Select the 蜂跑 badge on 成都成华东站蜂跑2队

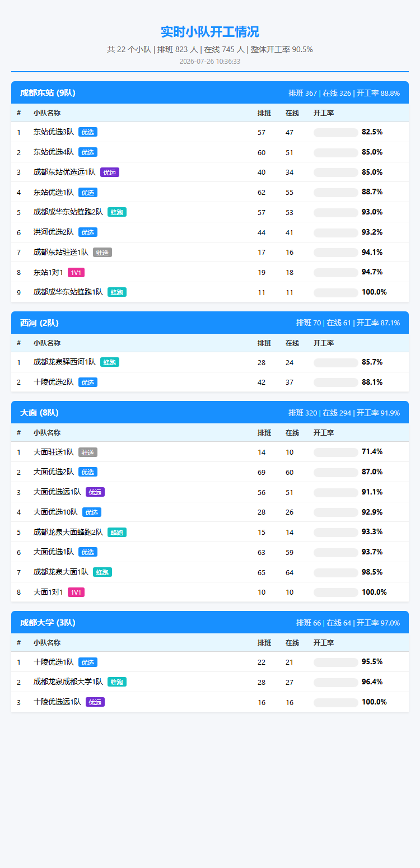(x=117, y=212)
